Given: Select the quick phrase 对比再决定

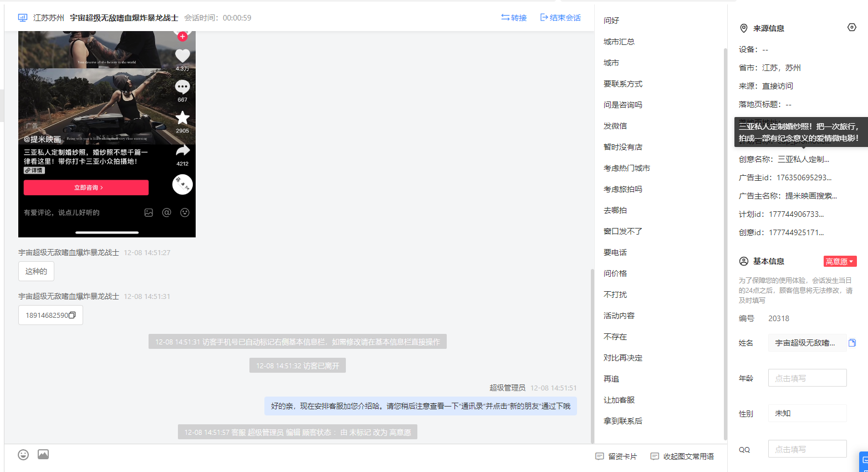Looking at the screenshot, I should 623,358.
